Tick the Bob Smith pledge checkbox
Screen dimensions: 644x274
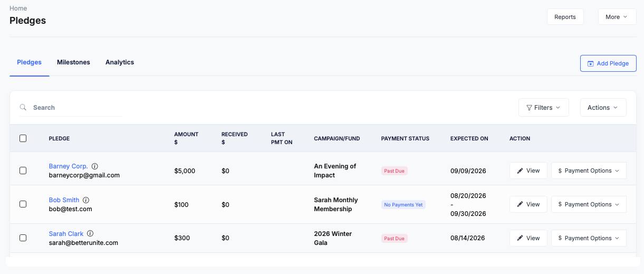pyautogui.click(x=23, y=204)
